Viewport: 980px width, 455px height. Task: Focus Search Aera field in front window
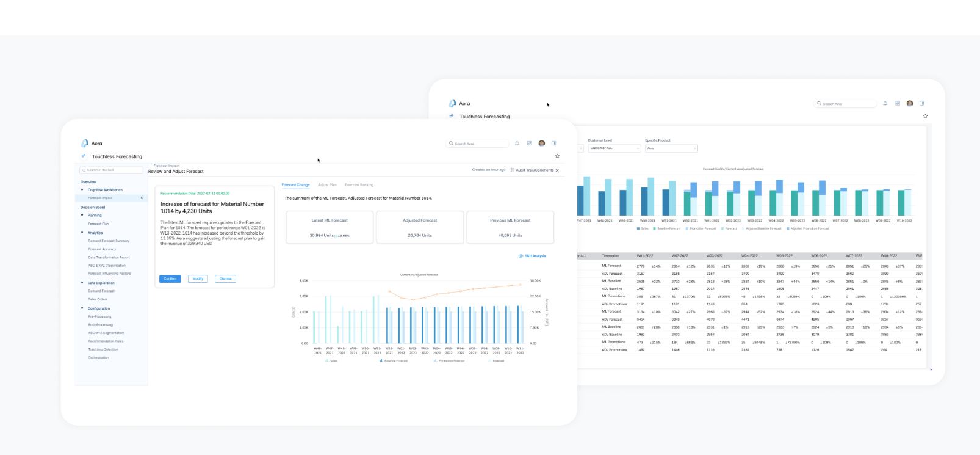[x=478, y=144]
